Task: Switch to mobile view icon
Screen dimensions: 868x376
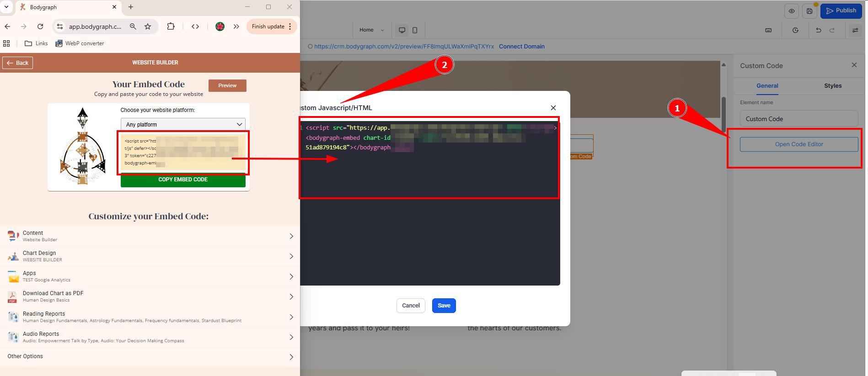Action: 415,30
